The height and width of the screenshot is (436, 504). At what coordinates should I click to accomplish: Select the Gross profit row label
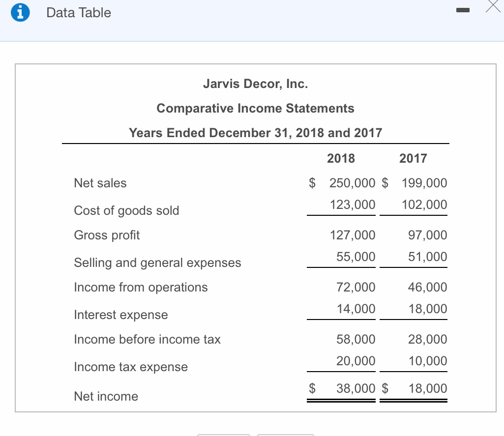tap(107, 235)
